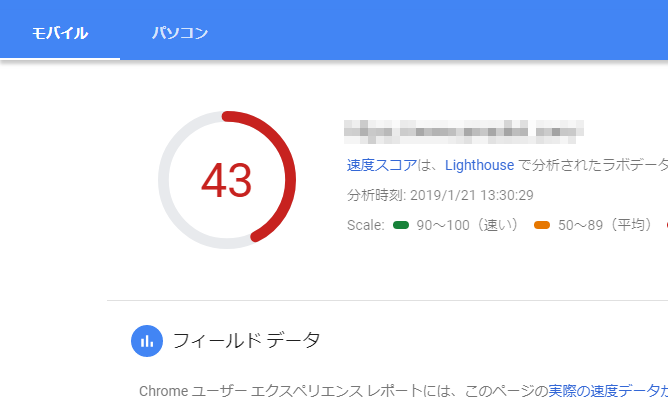The image size is (668, 415).
Task: Click the フィールド データ section heading
Action: click(x=247, y=341)
